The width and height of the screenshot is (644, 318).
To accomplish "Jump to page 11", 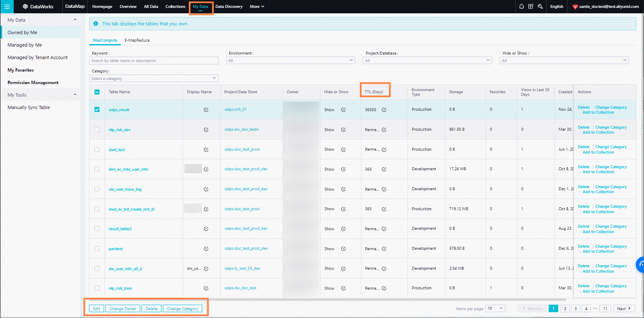I will (605, 308).
